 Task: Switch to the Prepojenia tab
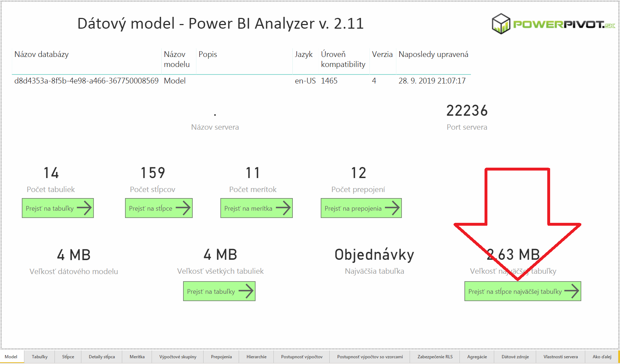pos(221,357)
